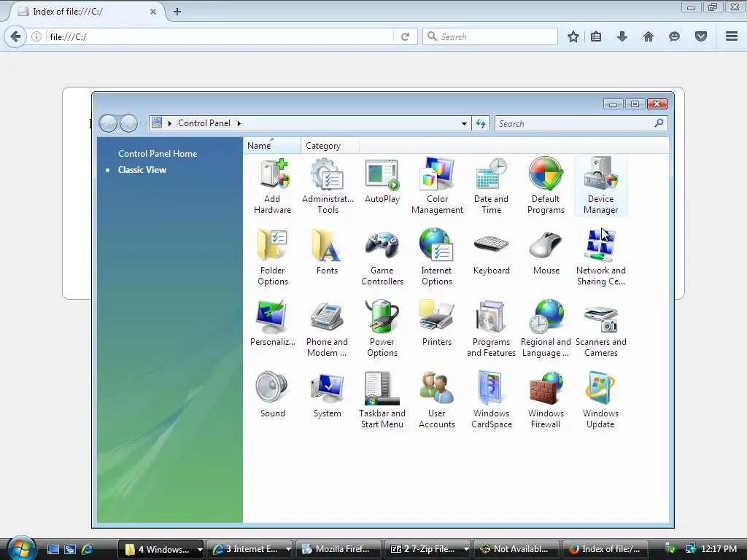Viewport: 747px width, 560px height.
Task: Show Firefox bookmarks list icon
Action: click(x=596, y=36)
